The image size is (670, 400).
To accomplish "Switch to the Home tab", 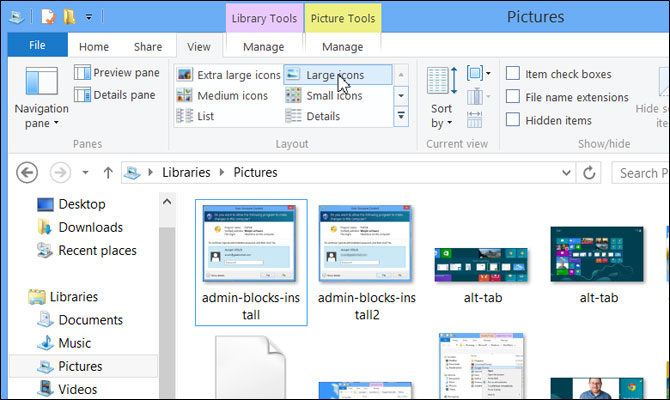I will tap(94, 47).
